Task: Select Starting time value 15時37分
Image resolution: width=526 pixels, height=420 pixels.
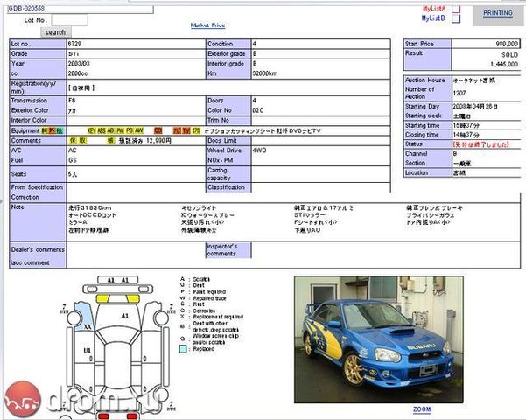Action: [x=466, y=125]
